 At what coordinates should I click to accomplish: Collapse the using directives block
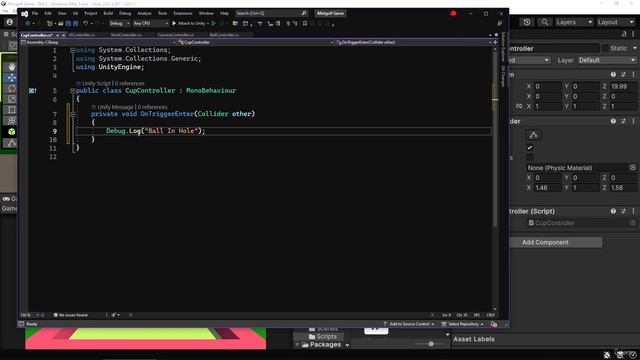click(x=73, y=50)
